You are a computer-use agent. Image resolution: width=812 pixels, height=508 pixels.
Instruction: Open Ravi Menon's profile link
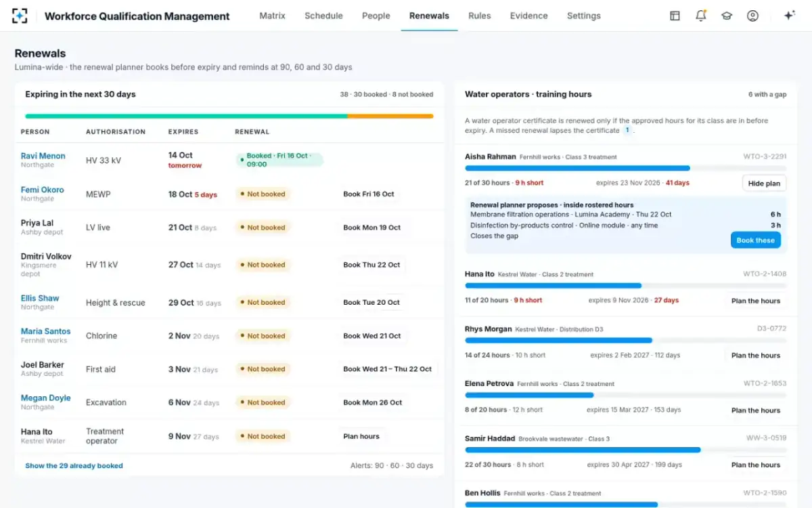(x=43, y=156)
